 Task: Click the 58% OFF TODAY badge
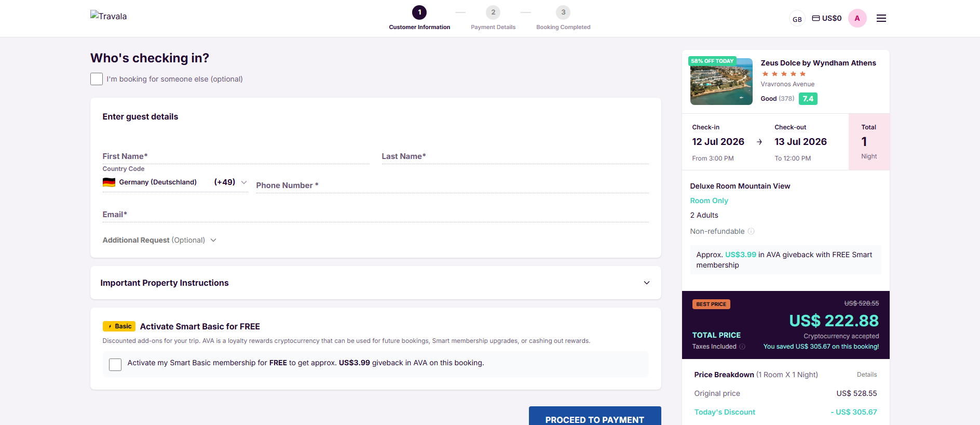712,61
